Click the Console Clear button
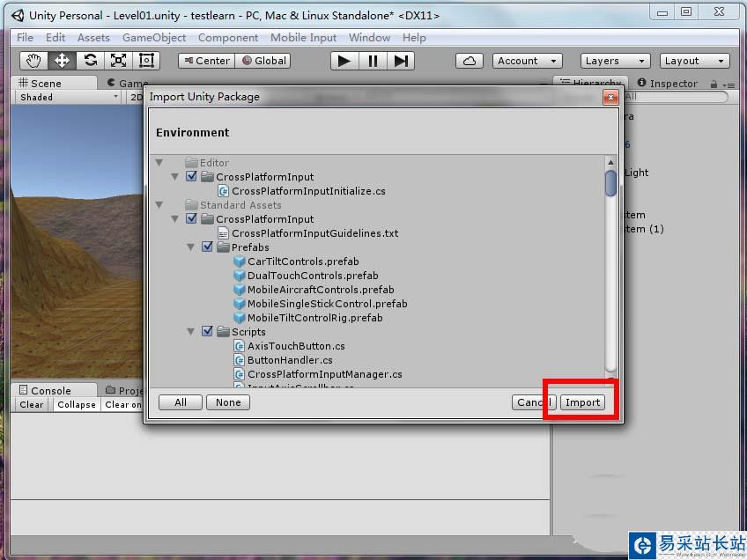Viewport: 747px width, 560px height. (x=32, y=405)
